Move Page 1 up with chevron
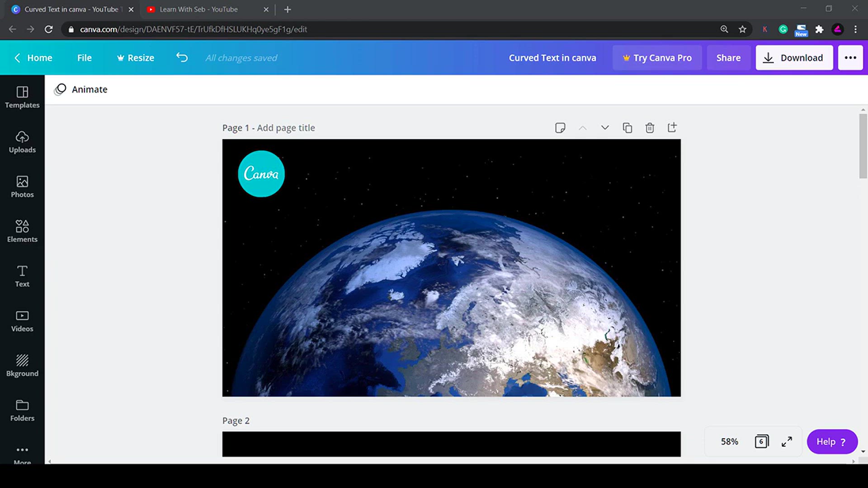 click(583, 128)
